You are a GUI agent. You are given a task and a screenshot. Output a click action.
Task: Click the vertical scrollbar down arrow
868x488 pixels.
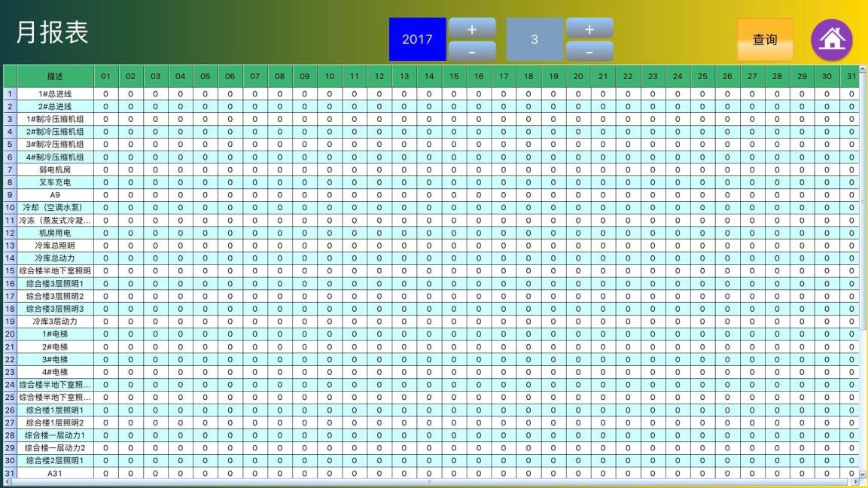pyautogui.click(x=863, y=474)
